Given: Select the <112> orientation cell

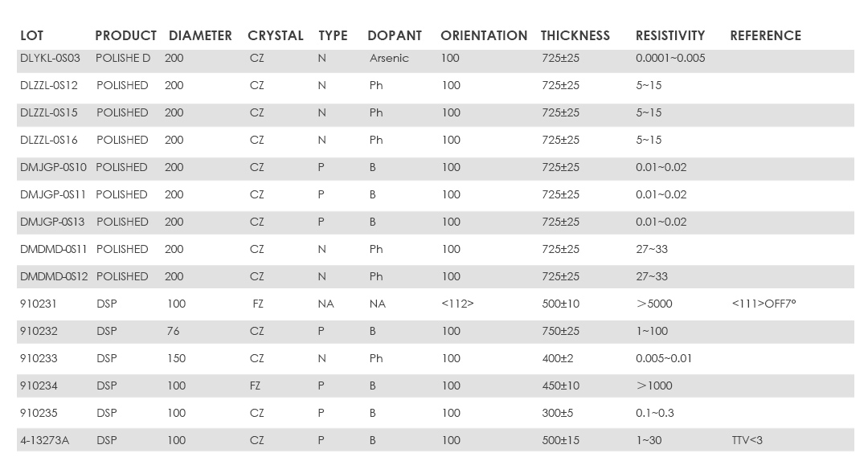Looking at the screenshot, I should click(457, 304).
